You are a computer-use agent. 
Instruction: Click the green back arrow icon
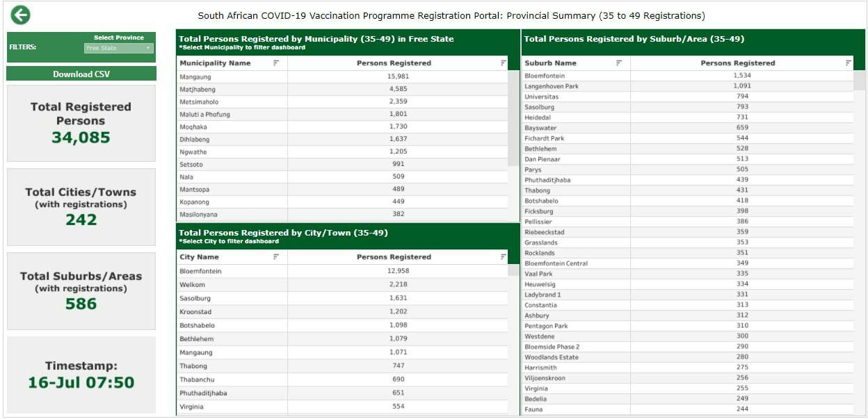(x=20, y=15)
